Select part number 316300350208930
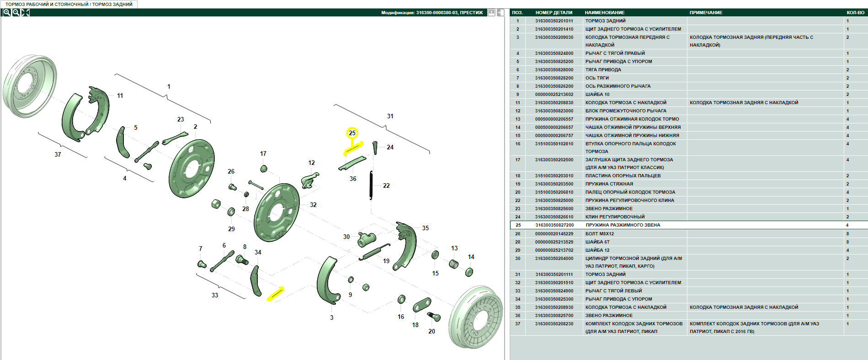The width and height of the screenshot is (868, 360). pyautogui.click(x=554, y=307)
